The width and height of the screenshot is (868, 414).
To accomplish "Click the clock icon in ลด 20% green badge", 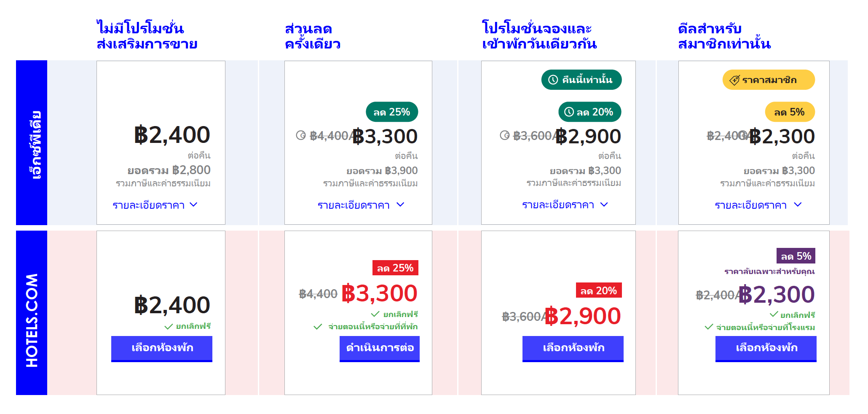I will tap(569, 112).
